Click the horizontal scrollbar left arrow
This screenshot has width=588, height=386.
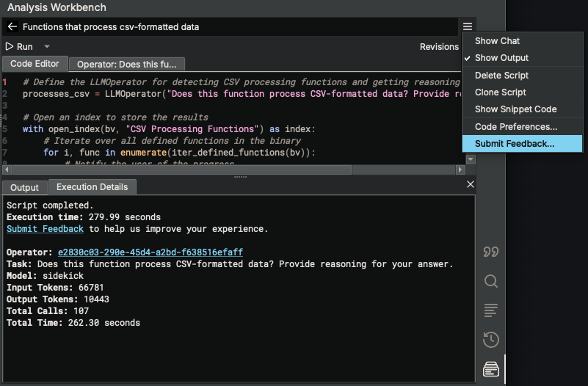[7, 170]
